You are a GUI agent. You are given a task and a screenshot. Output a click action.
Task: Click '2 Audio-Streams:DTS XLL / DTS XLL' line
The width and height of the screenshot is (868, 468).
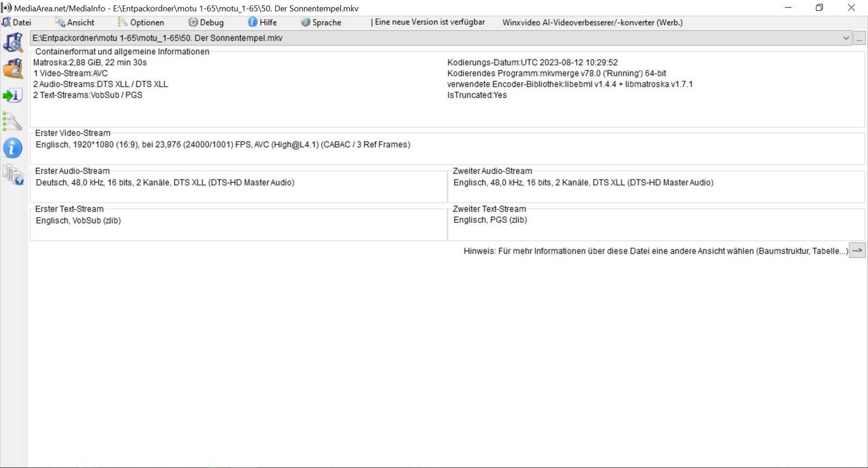100,84
